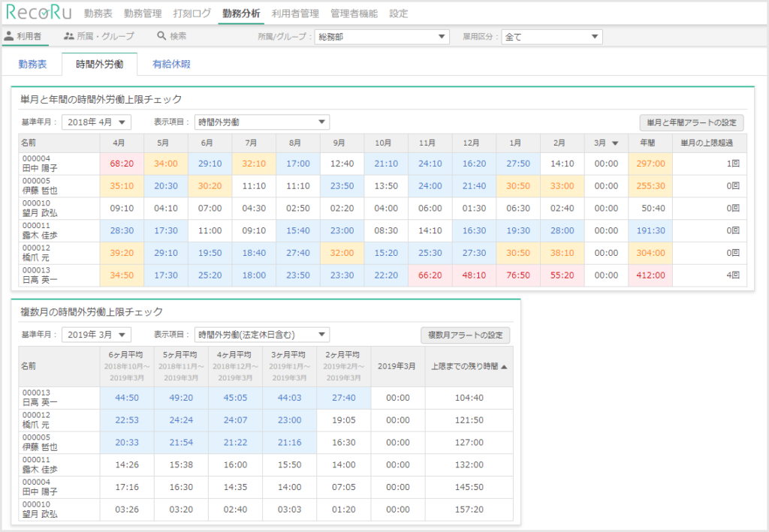Switch to the 有給休暇 tab
Screen dimensions: 769x532
171,65
